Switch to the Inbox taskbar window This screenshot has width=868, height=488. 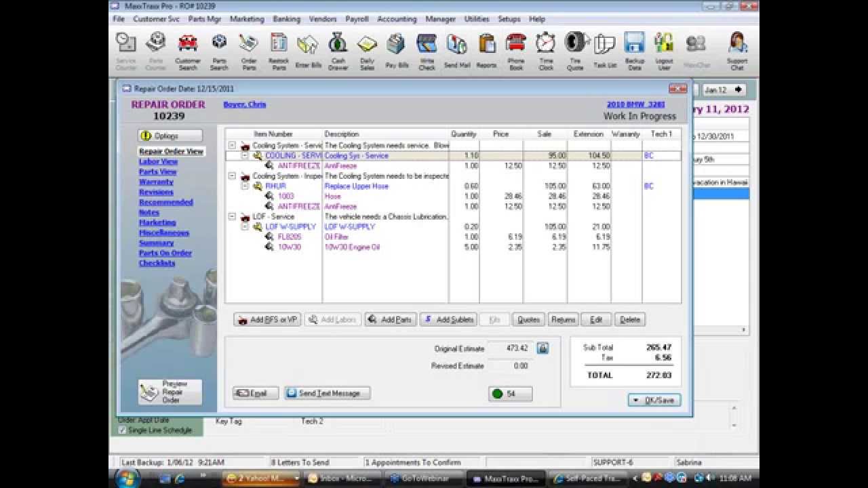(344, 479)
